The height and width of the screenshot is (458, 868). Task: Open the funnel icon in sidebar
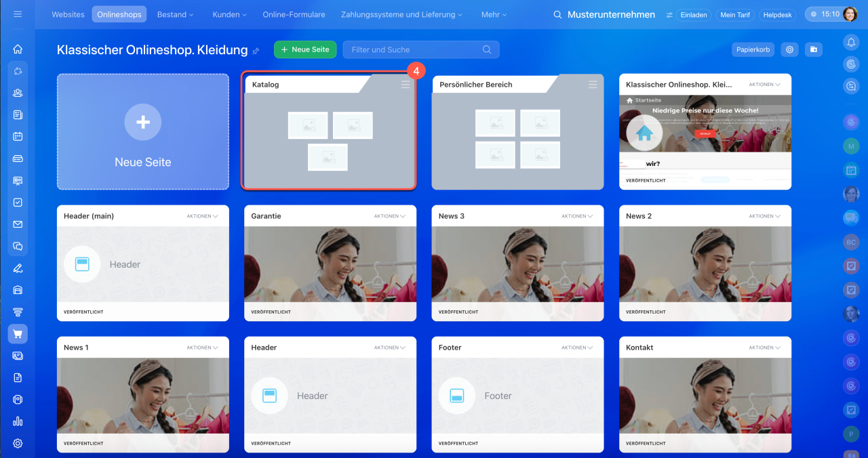pos(18,312)
